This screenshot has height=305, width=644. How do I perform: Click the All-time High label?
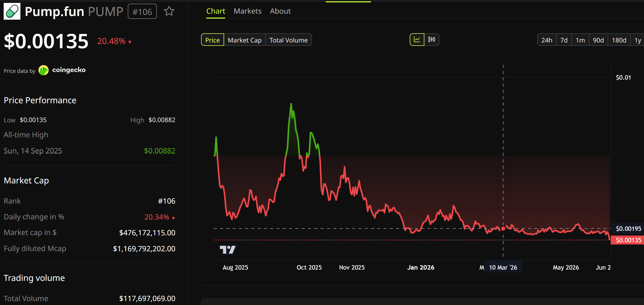click(26, 135)
